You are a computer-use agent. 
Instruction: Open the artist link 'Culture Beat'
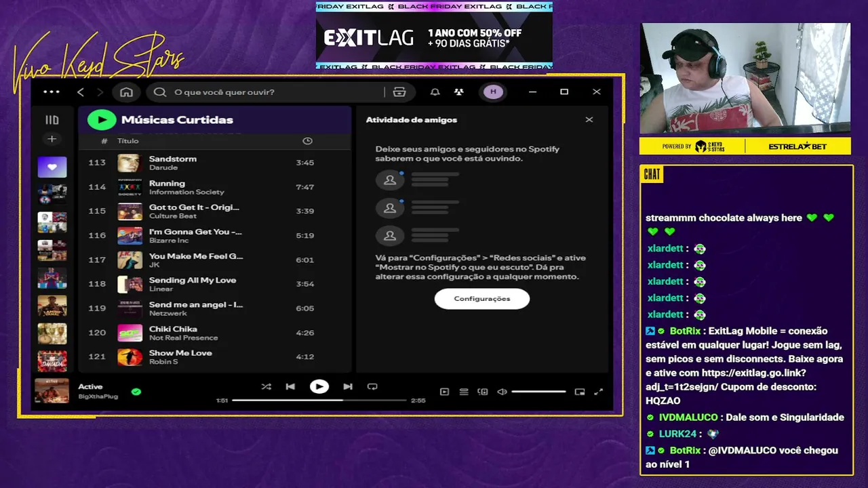172,216
